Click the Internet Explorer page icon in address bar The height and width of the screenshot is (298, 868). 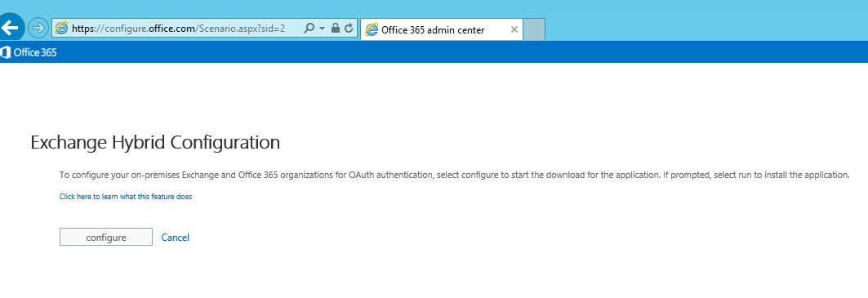(61, 29)
